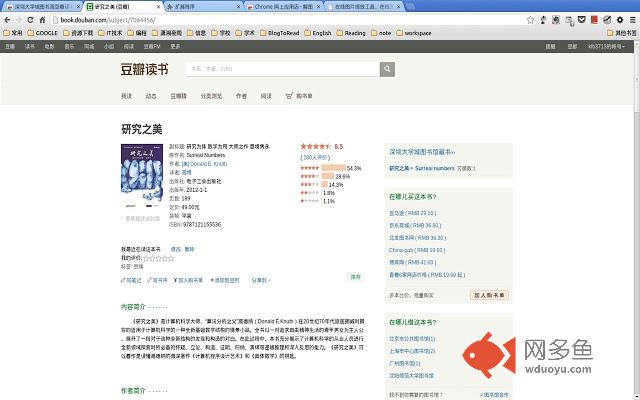
Task: Bookmark this page with the star icon
Action: pyautogui.click(x=530, y=20)
